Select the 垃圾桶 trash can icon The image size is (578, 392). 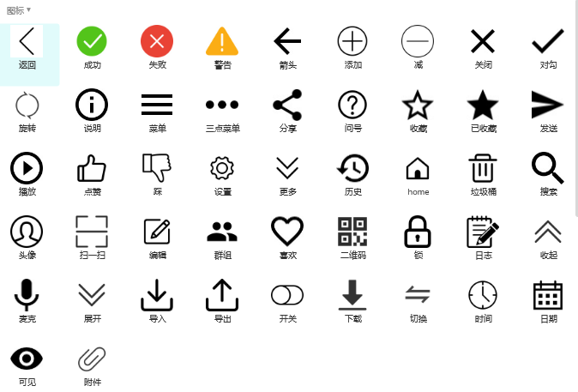coord(483,168)
